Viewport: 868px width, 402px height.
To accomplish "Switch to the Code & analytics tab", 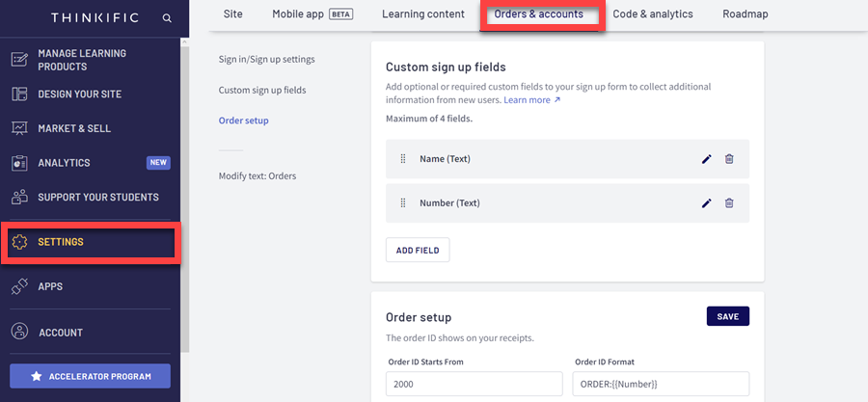I will (653, 14).
